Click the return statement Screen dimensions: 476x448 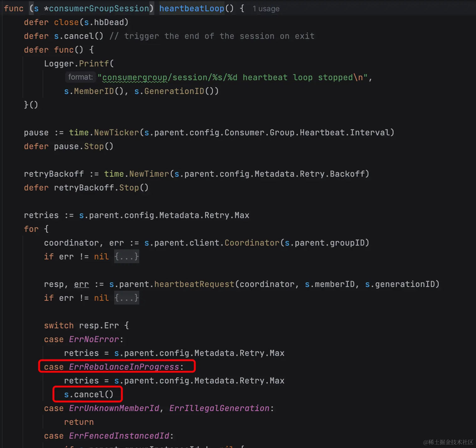[79, 422]
